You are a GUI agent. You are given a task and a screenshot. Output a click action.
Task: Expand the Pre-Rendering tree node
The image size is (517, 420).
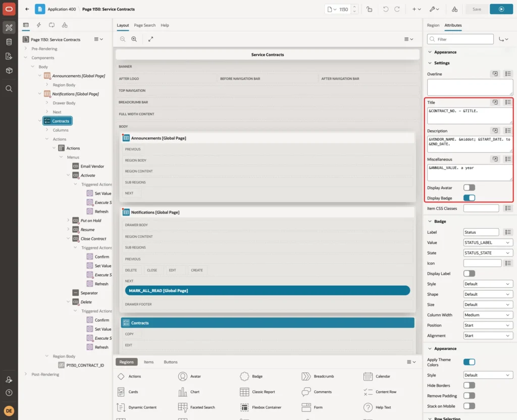(26, 48)
